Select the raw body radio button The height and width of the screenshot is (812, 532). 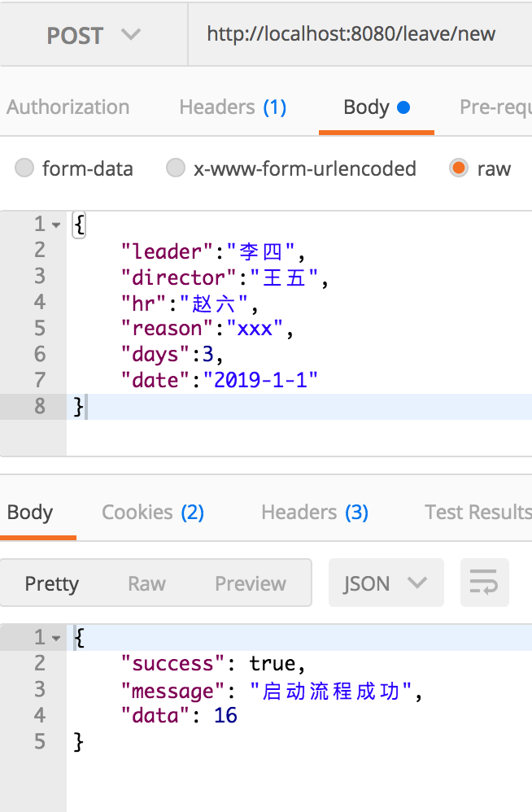pyautogui.click(x=459, y=168)
